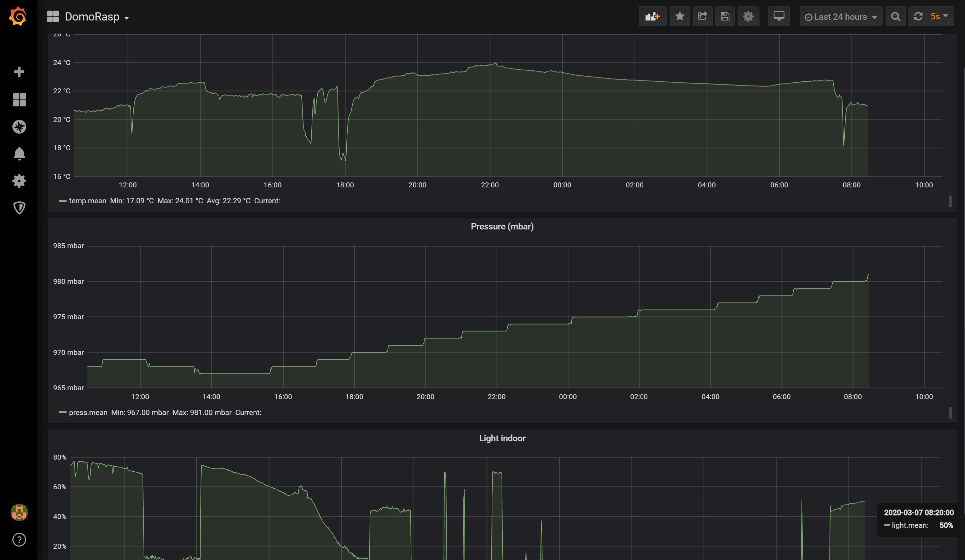
Task: Click the refresh dashboard icon
Action: (918, 17)
